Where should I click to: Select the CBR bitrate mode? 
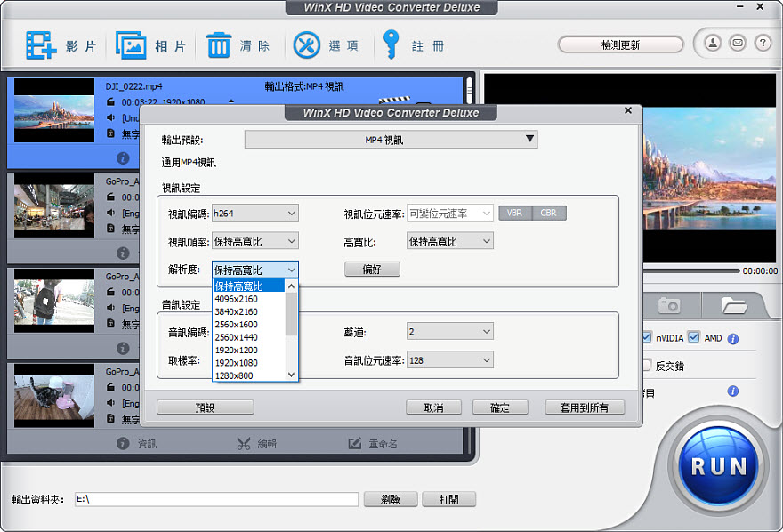(x=549, y=214)
